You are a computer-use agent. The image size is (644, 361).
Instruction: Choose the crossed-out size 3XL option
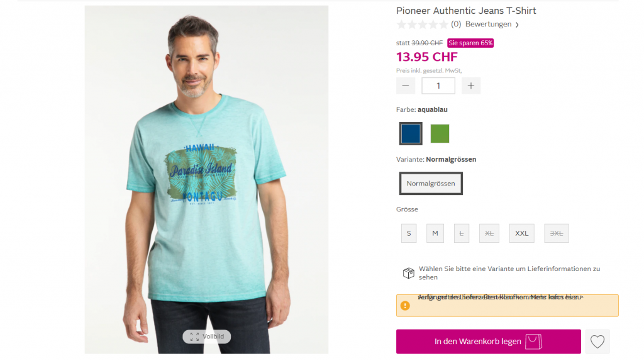pyautogui.click(x=557, y=233)
